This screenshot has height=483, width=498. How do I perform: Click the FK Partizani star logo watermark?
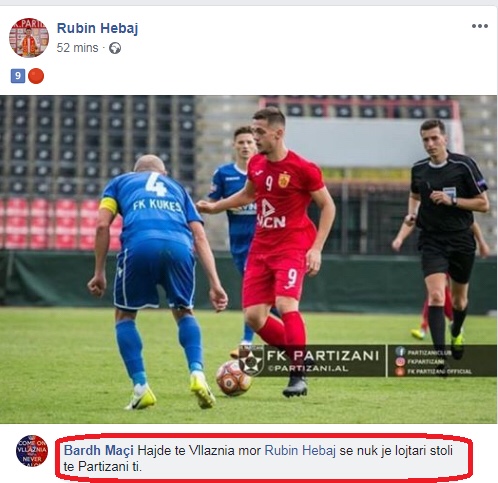pyautogui.click(x=251, y=360)
